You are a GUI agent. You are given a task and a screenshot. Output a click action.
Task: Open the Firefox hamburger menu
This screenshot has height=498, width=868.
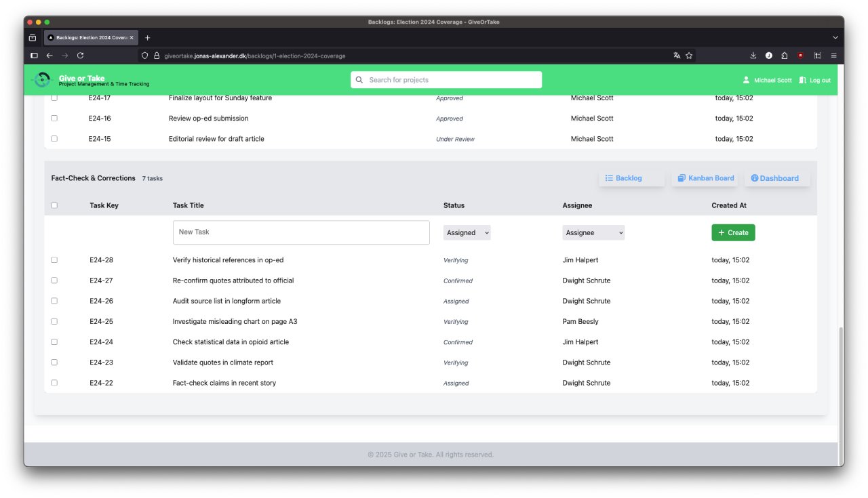tap(833, 56)
